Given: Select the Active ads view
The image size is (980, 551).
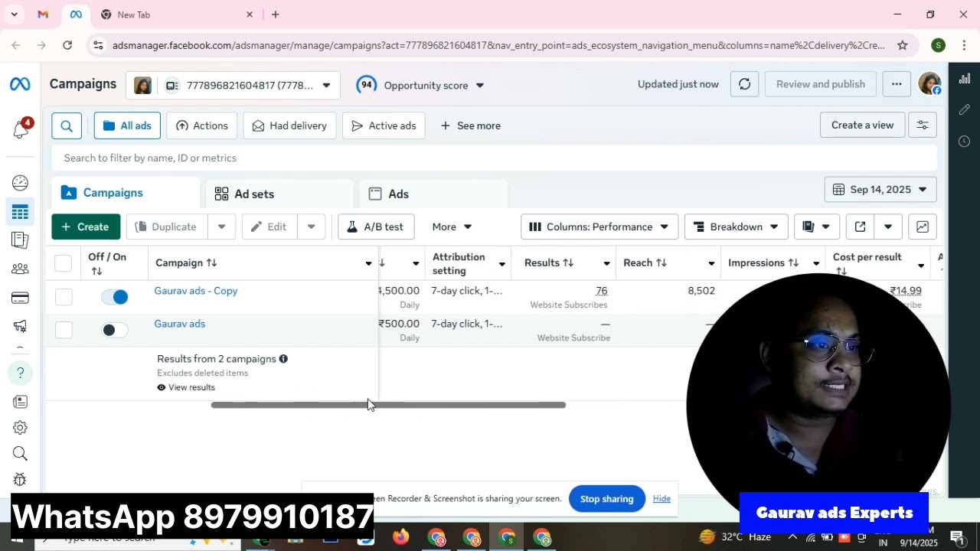Looking at the screenshot, I should point(384,126).
